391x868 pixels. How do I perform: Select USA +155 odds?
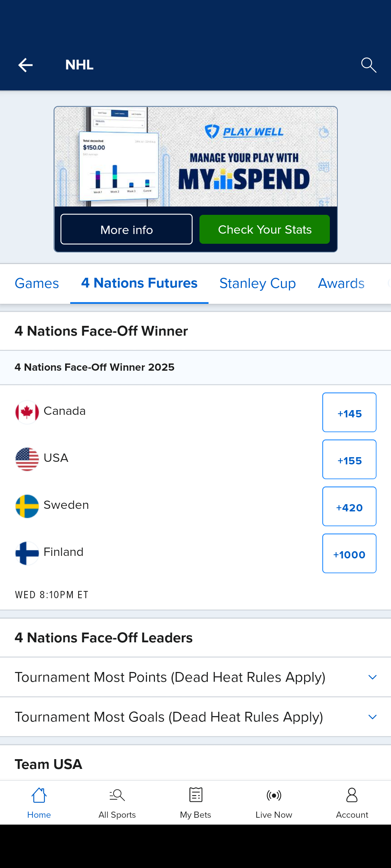click(x=349, y=460)
